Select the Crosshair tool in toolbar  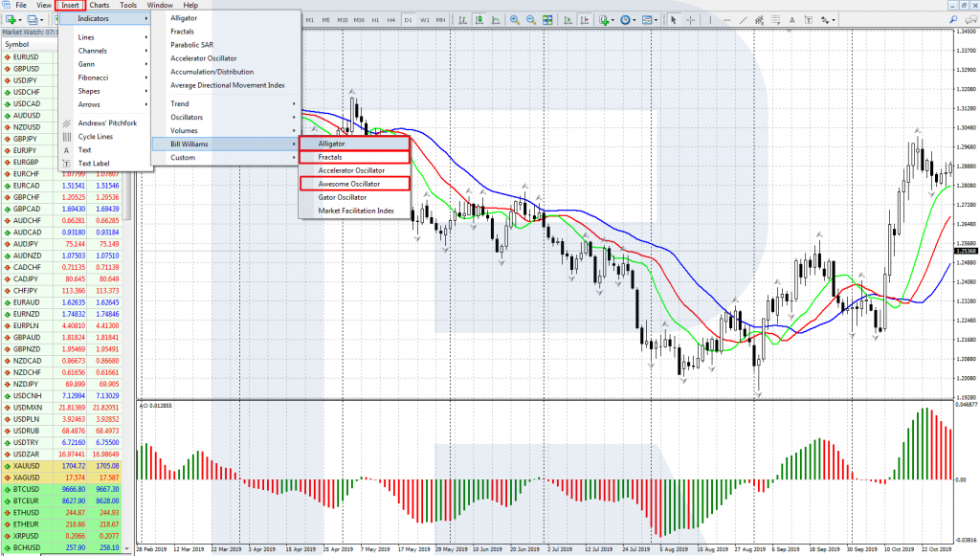tap(691, 19)
